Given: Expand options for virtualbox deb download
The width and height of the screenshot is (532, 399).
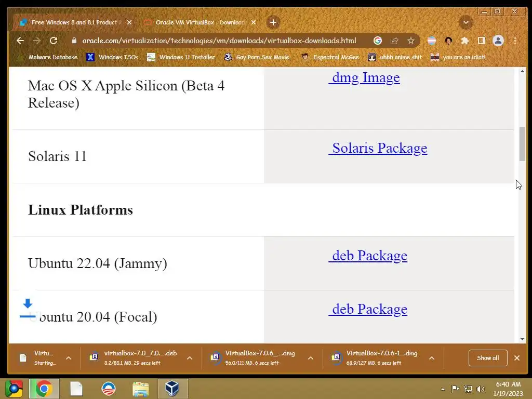Looking at the screenshot, I should pyautogui.click(x=190, y=358).
